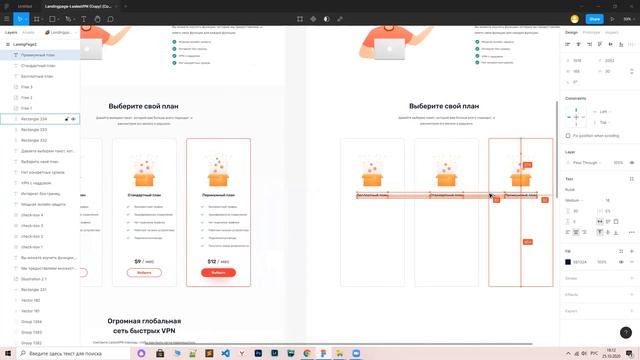Toggle fill visibility eye icon

point(621,262)
